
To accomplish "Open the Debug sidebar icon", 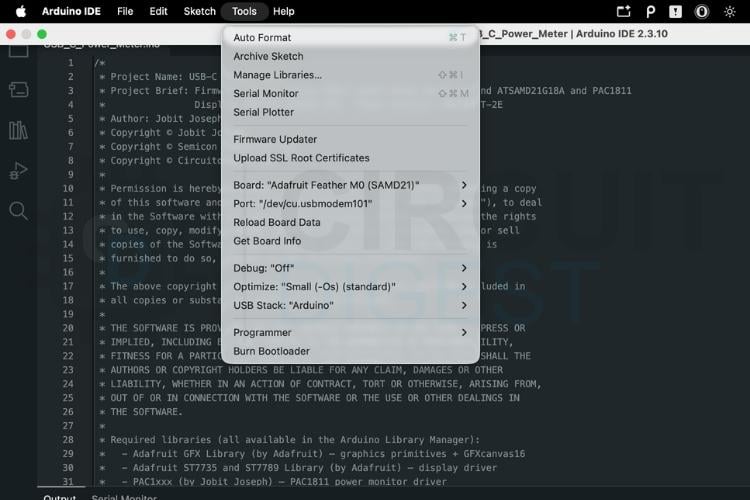I will (19, 171).
